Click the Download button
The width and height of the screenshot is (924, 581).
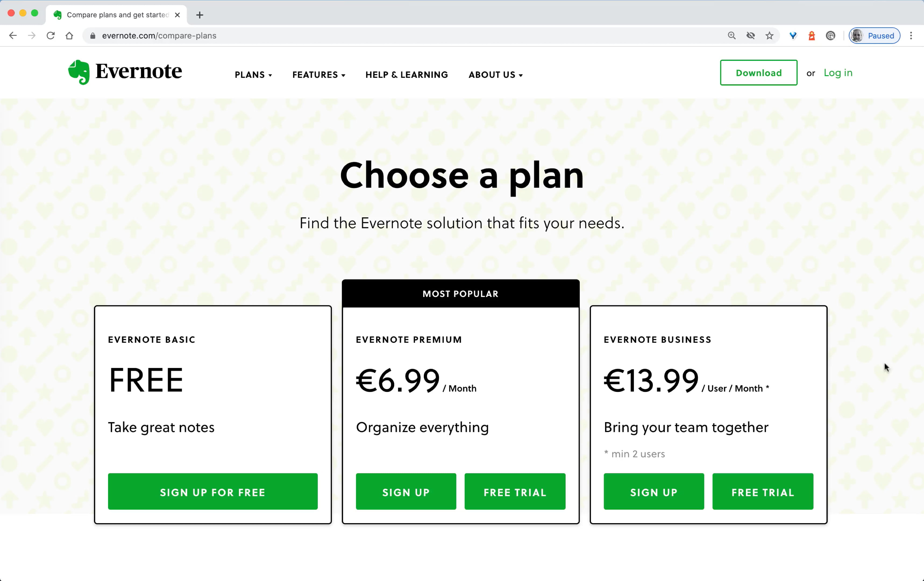[758, 73]
